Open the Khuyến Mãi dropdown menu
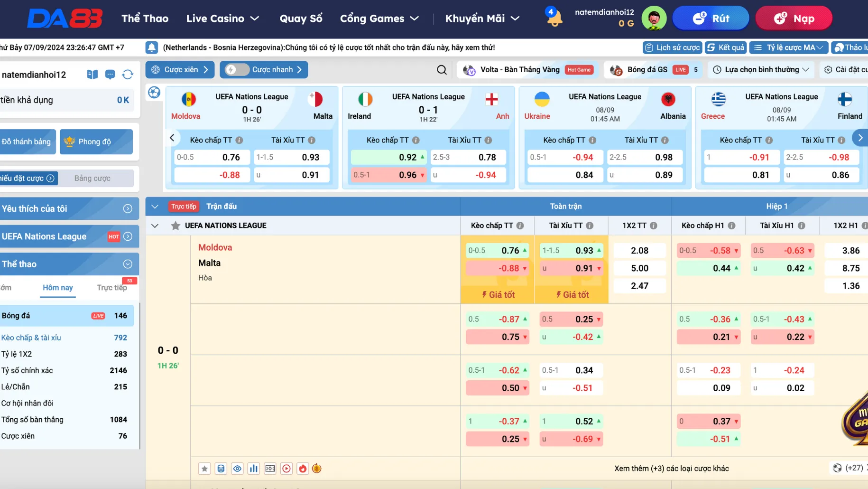 (x=482, y=19)
